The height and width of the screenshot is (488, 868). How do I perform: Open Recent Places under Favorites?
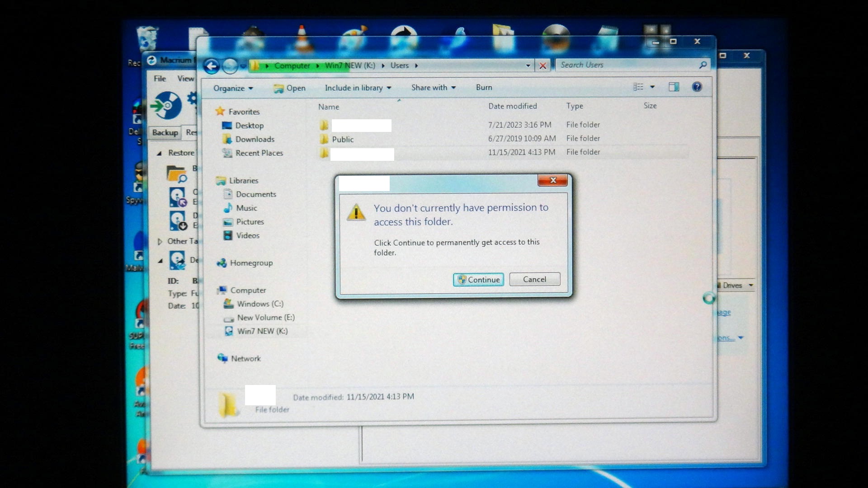pos(259,153)
